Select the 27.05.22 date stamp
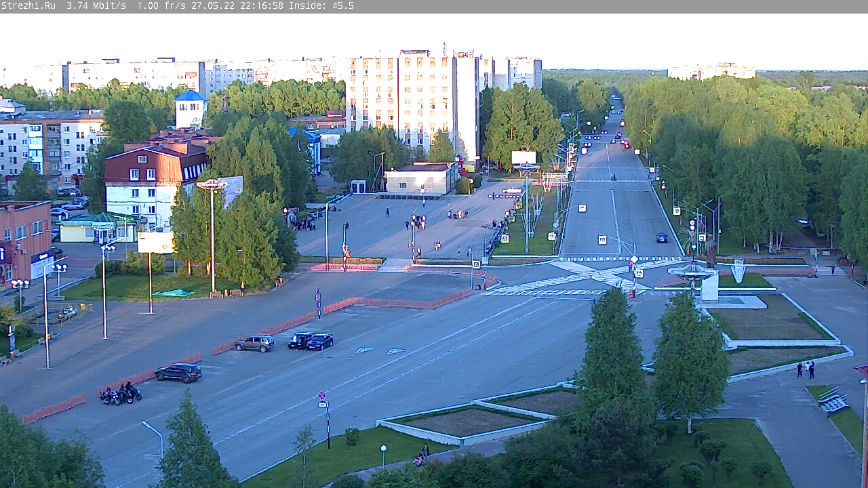The width and height of the screenshot is (868, 488). [212, 6]
